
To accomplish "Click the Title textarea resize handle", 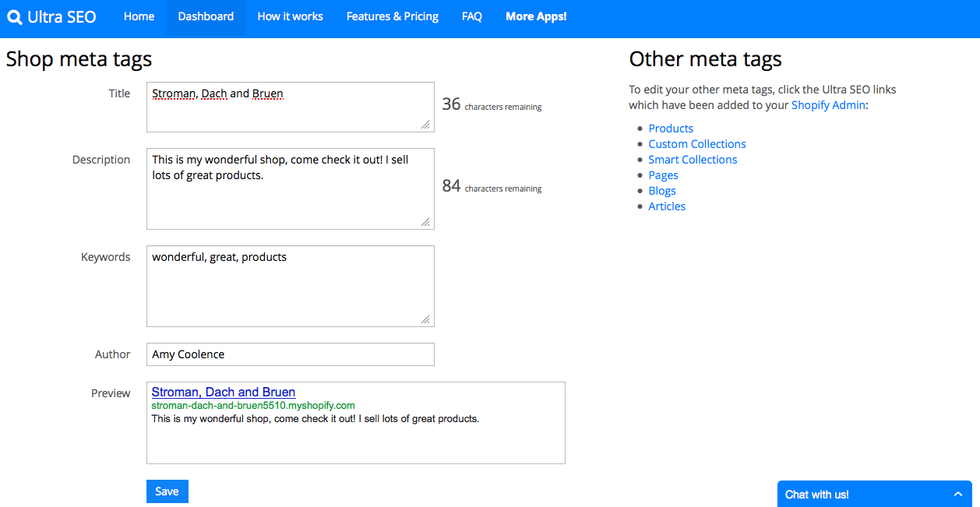I will point(425,125).
